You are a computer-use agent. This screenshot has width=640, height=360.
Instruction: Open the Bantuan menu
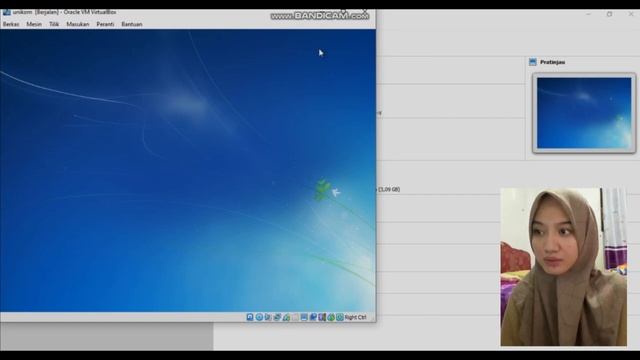point(132,24)
